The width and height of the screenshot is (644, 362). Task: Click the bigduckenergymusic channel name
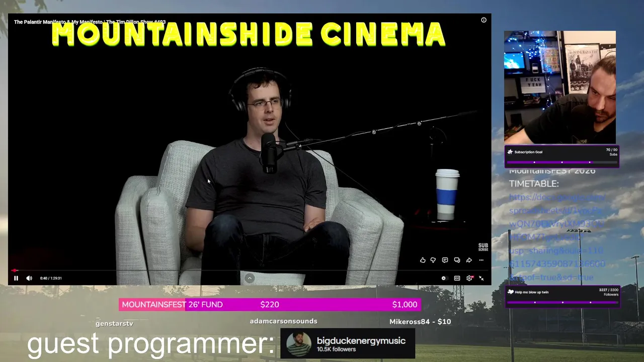coord(361,341)
